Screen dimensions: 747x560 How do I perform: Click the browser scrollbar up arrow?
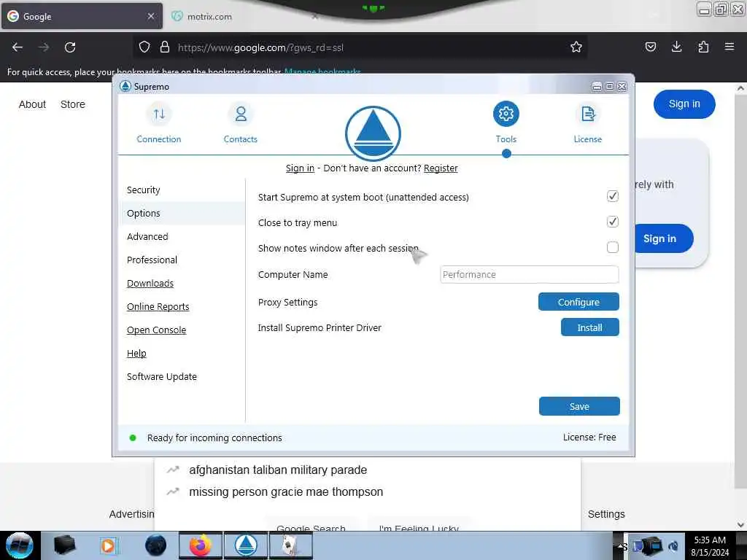click(740, 88)
